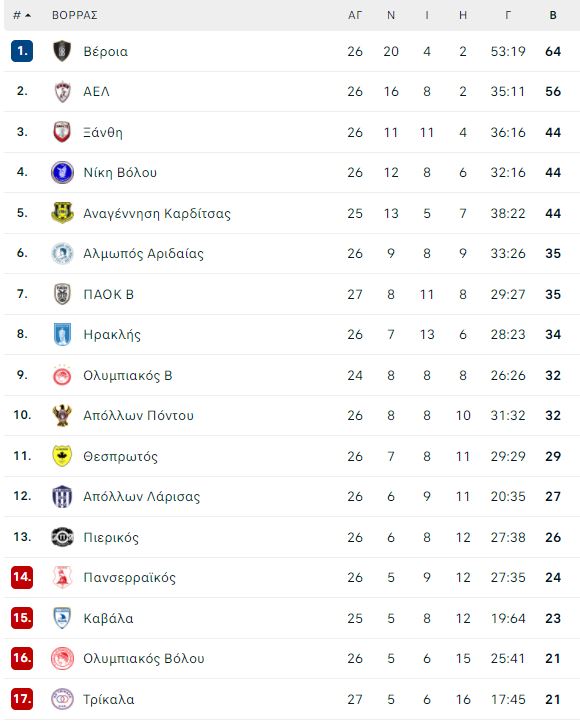Sort standings by ΑΓ column header
This screenshot has width=580, height=725.
pyautogui.click(x=355, y=15)
